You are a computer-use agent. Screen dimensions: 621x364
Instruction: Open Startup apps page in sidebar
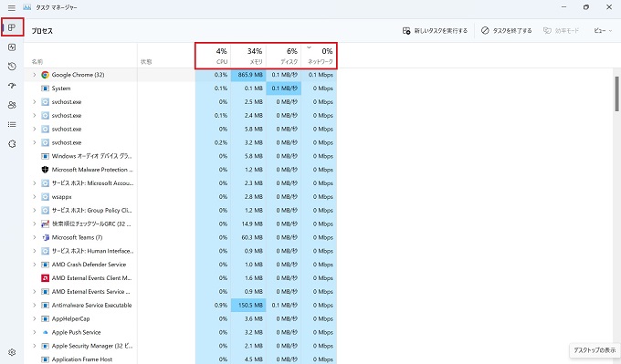point(12,86)
